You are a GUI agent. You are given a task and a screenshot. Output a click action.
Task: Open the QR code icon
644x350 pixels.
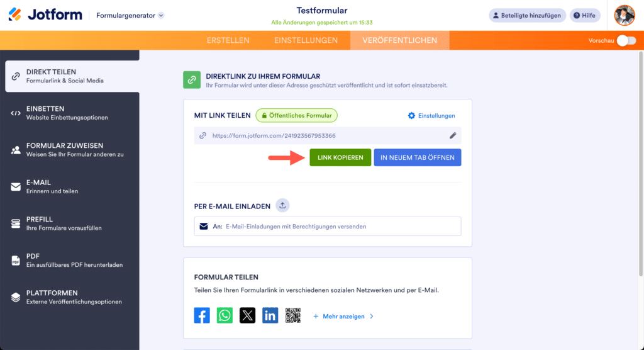293,315
